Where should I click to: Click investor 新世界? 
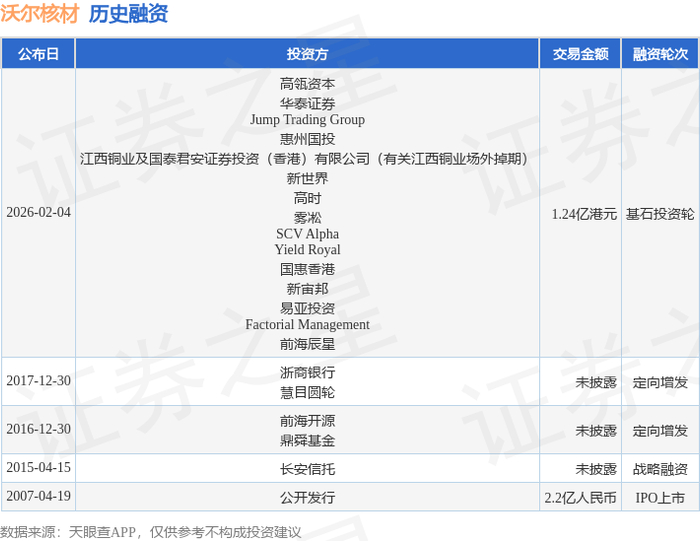point(307,179)
